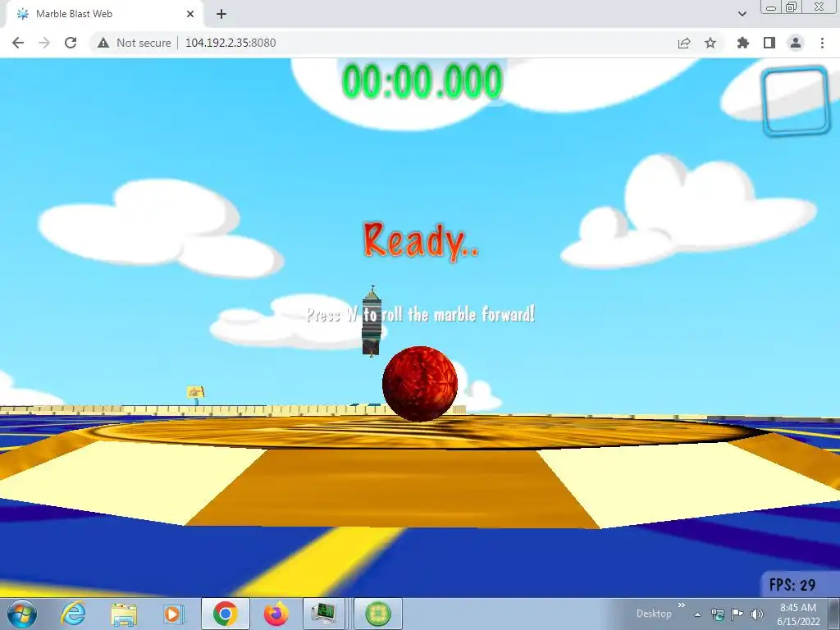Click the FPS: 29 counter

tap(792, 584)
